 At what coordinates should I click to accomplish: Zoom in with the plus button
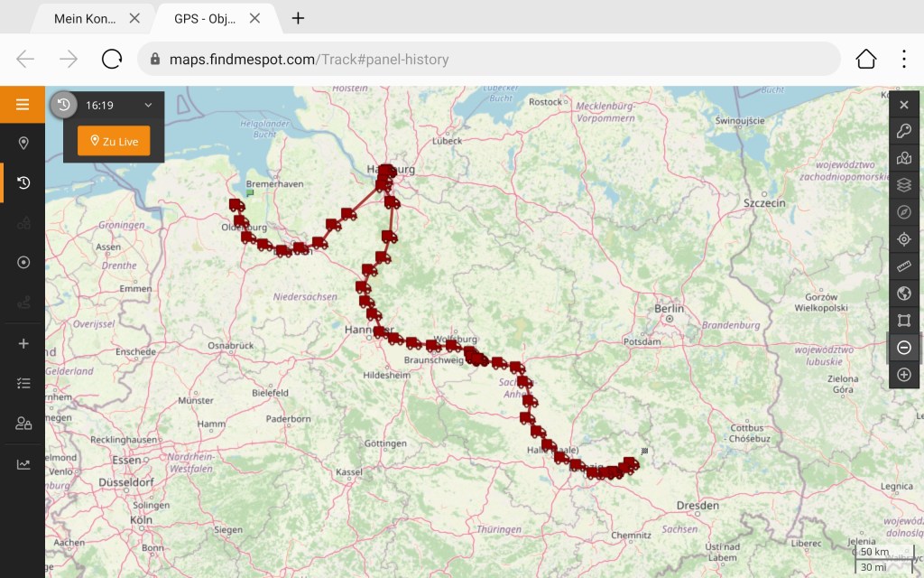click(x=904, y=375)
